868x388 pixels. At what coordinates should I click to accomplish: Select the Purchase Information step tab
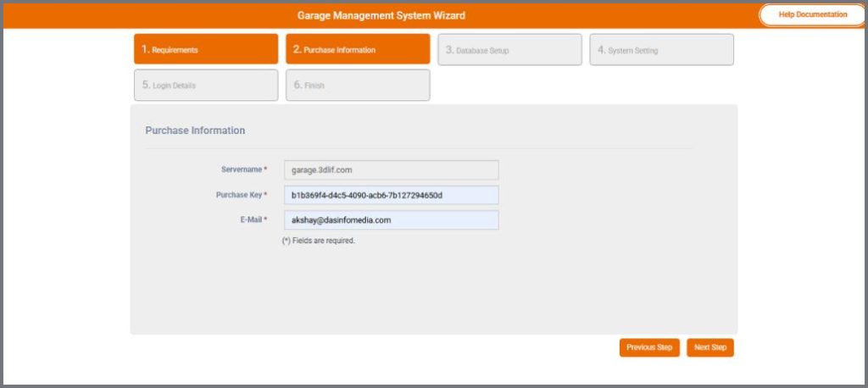pos(357,50)
